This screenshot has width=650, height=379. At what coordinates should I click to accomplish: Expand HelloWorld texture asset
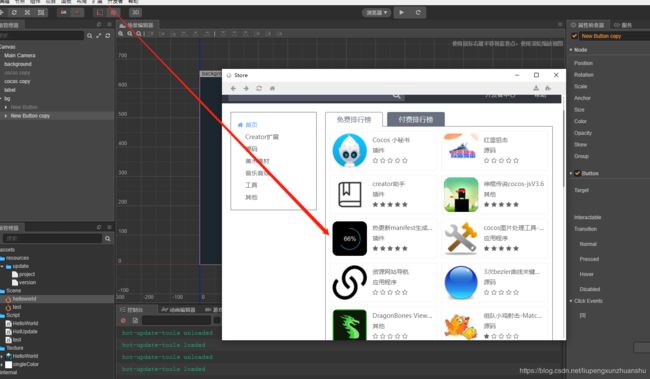2,356
